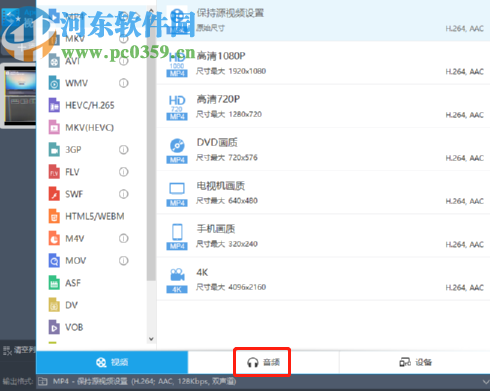Click the ASF format label
Image resolution: width=490 pixels, height=391 pixels.
pyautogui.click(x=73, y=283)
